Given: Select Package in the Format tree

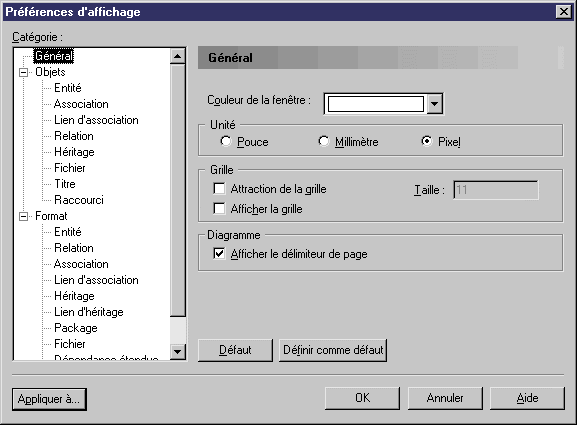Looking at the screenshot, I should click(x=76, y=328).
